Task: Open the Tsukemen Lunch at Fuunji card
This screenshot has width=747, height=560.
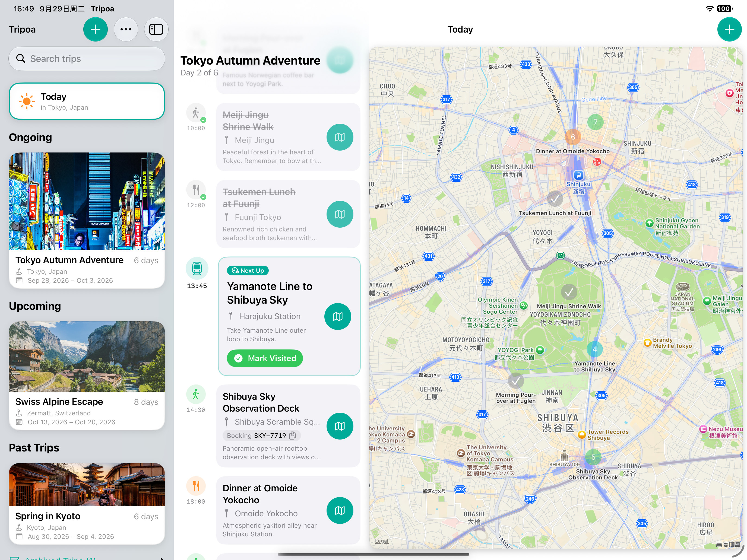Action: tap(288, 214)
